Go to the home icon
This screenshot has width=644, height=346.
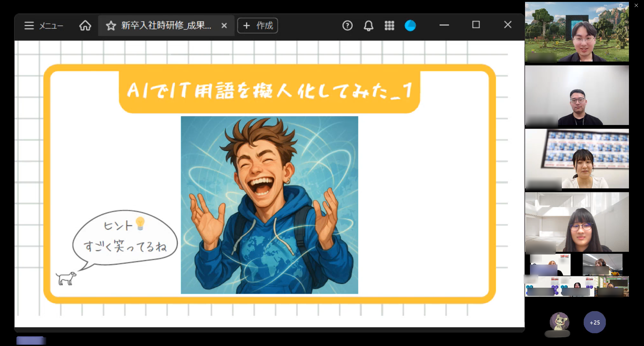tap(85, 25)
